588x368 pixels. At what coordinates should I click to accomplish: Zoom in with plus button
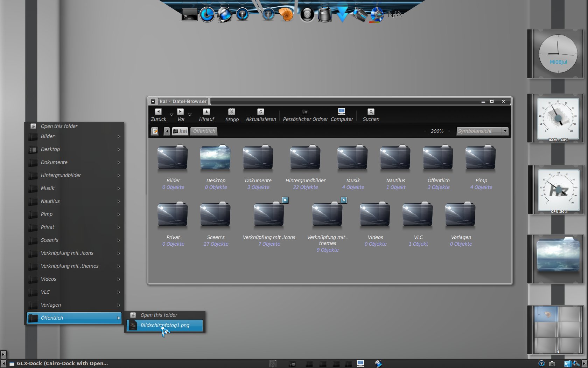point(449,131)
